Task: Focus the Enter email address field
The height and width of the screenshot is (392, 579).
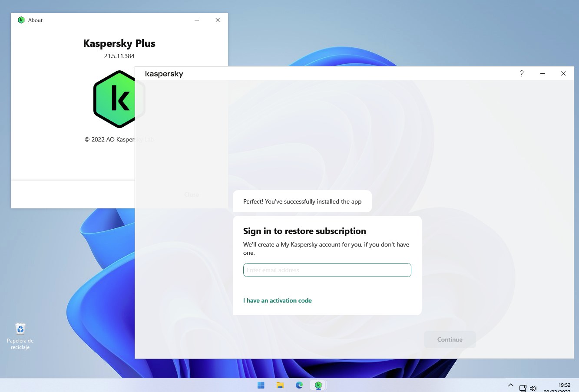Action: [327, 270]
